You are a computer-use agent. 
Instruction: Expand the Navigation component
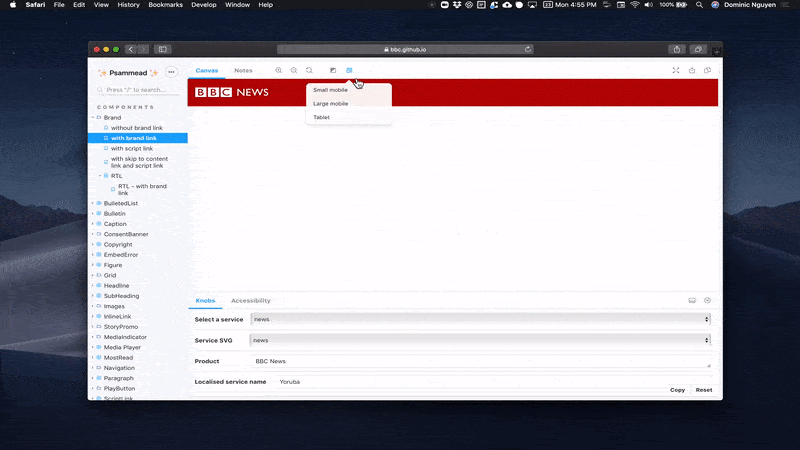(x=119, y=368)
